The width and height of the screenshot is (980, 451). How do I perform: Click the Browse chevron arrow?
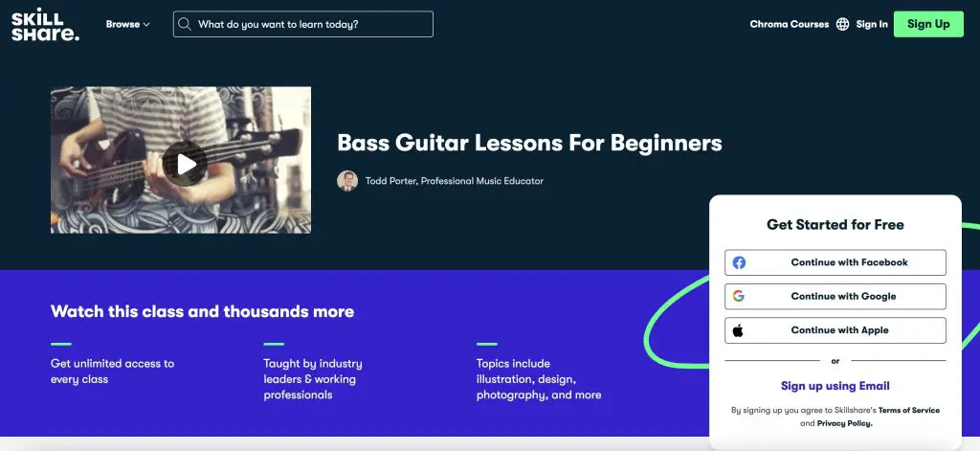point(146,25)
